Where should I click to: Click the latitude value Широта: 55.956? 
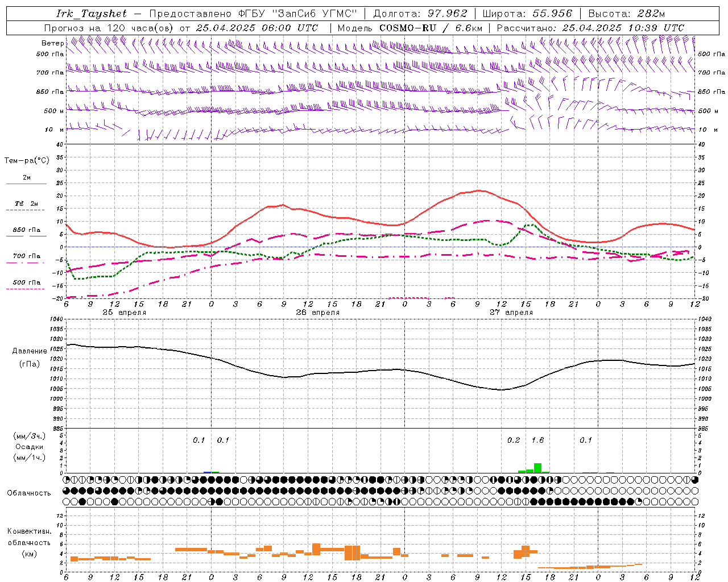coord(527,14)
